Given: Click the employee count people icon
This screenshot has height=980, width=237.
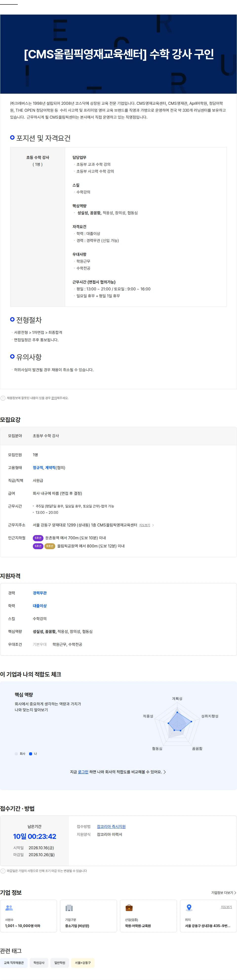Looking at the screenshot, I should tap(9, 908).
